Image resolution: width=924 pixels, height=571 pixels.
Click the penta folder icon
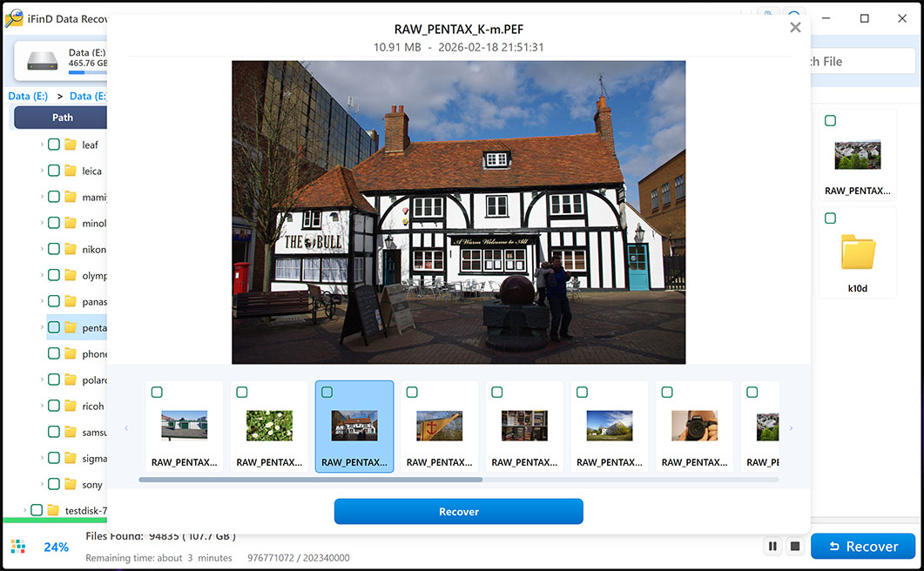click(x=71, y=327)
